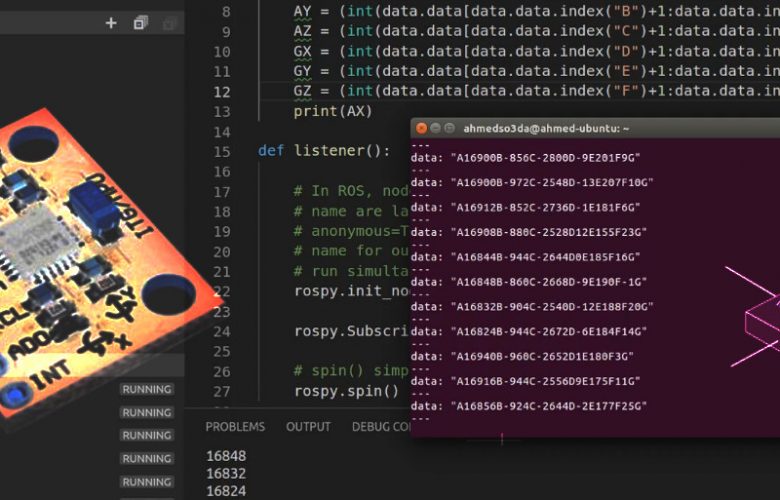Screen dimensions: 780x500
Task: Click the AZ variable on line 9
Action: click(302, 31)
